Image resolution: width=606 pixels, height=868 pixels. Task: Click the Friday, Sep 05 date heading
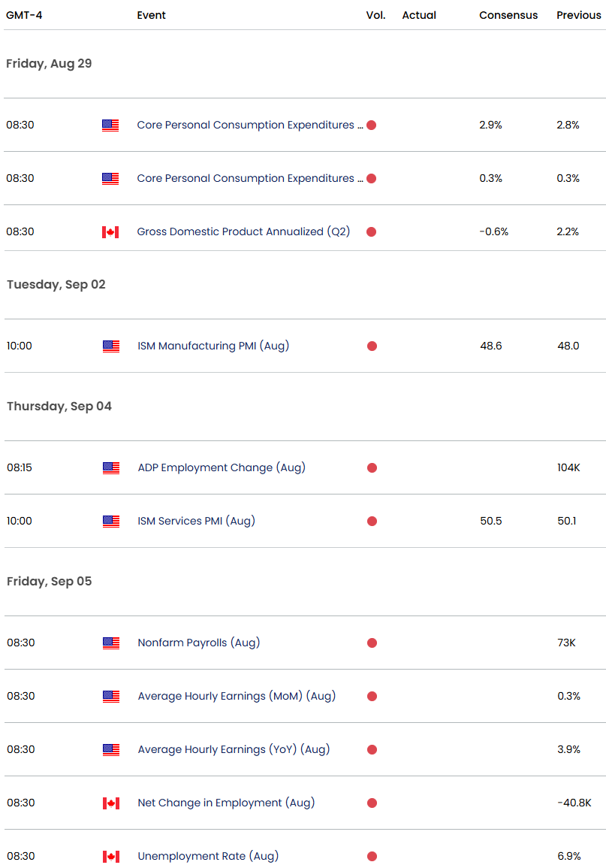(50, 581)
